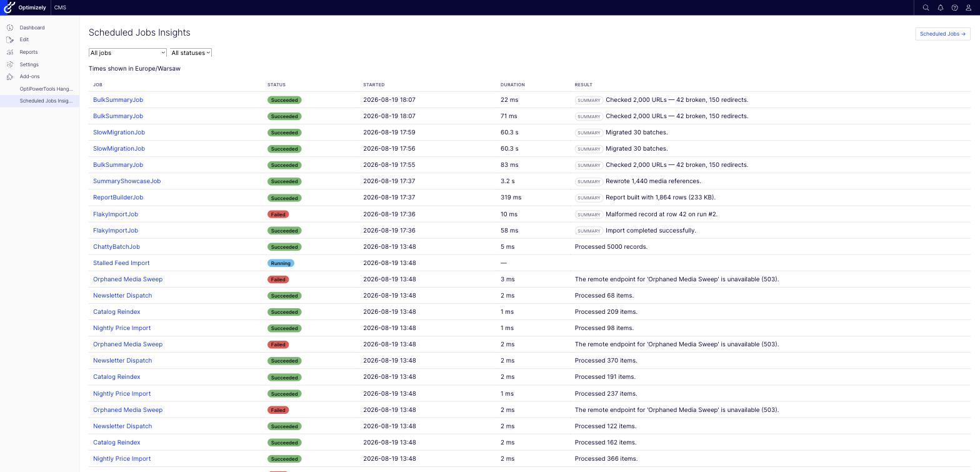This screenshot has height=472, width=980.
Task: Click Failed badge in FlakyImportJob row
Action: click(278, 214)
